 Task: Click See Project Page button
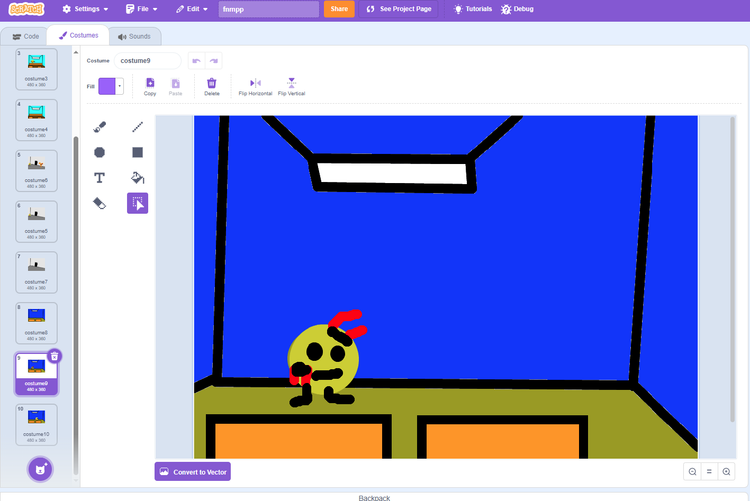pos(399,9)
